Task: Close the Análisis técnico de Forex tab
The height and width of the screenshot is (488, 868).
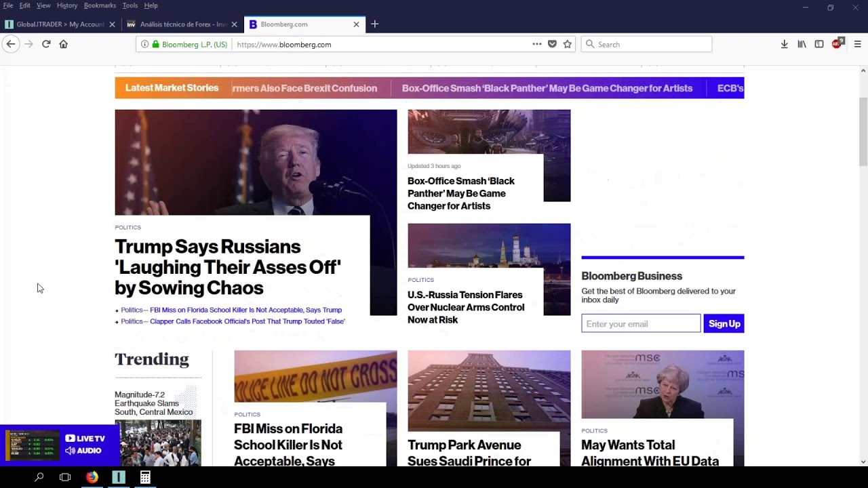Action: point(234,24)
